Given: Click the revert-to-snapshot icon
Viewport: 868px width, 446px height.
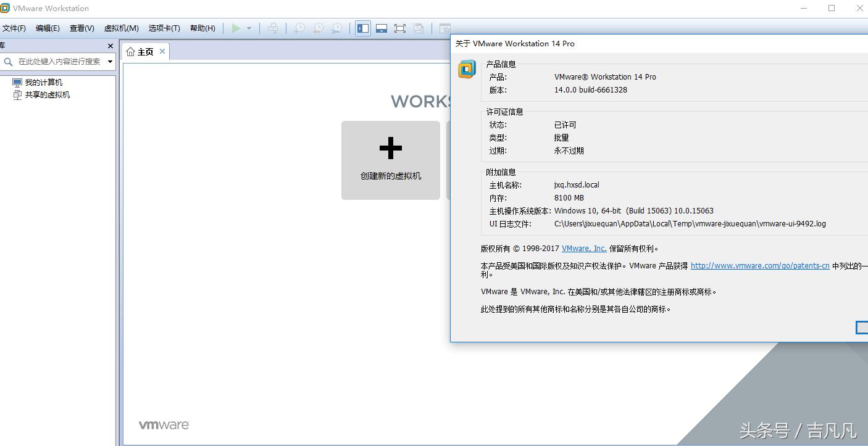Looking at the screenshot, I should tap(318, 28).
